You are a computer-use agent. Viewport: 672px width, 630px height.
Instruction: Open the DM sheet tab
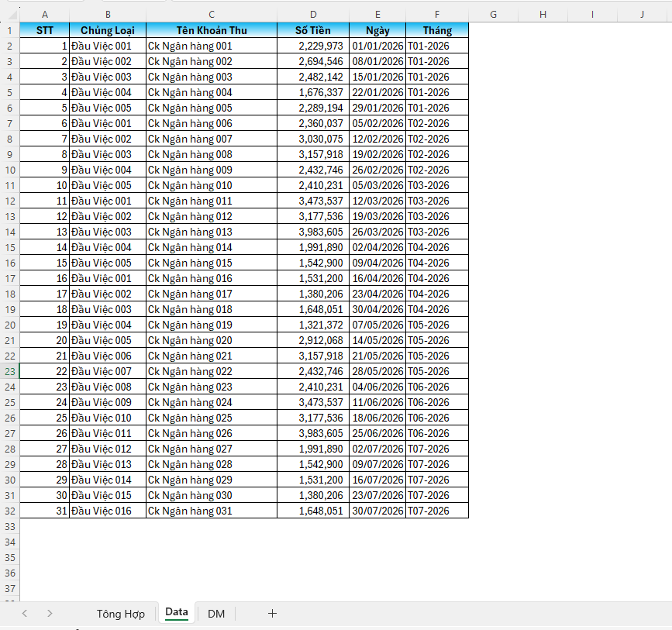pos(216,614)
